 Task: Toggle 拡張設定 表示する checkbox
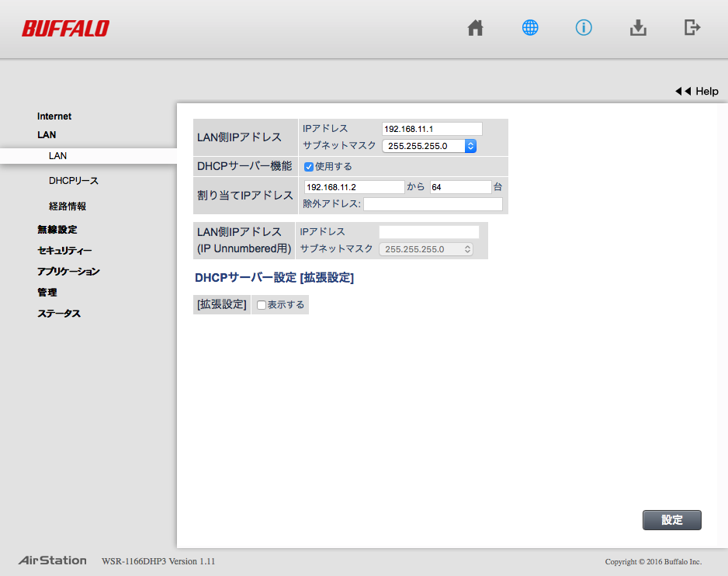[x=262, y=305]
